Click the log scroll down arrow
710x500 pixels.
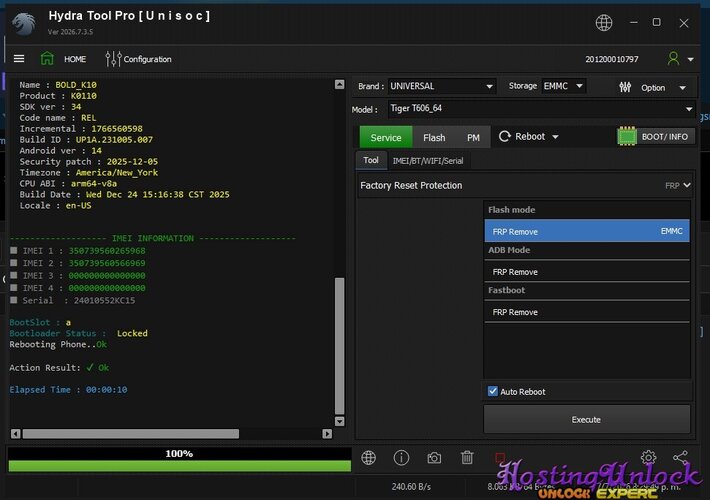(x=340, y=421)
